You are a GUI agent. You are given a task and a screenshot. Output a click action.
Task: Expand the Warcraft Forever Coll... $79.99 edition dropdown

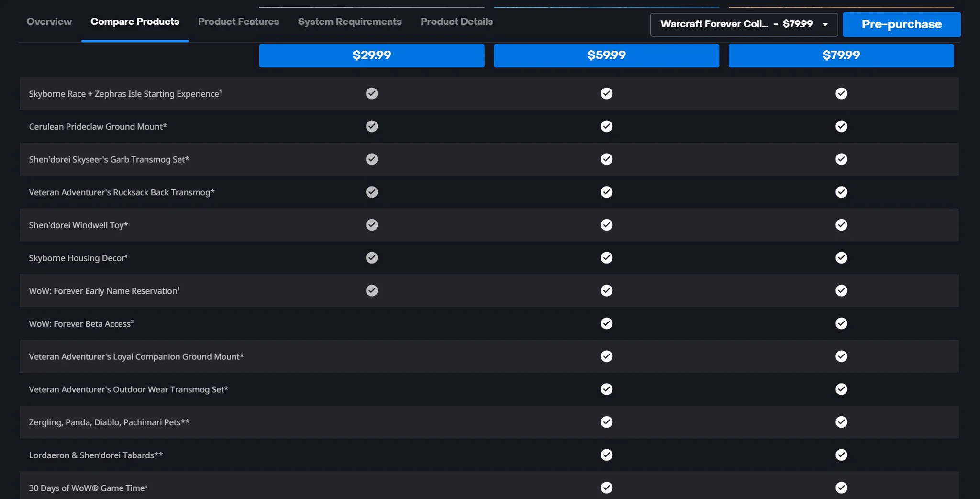coord(744,24)
